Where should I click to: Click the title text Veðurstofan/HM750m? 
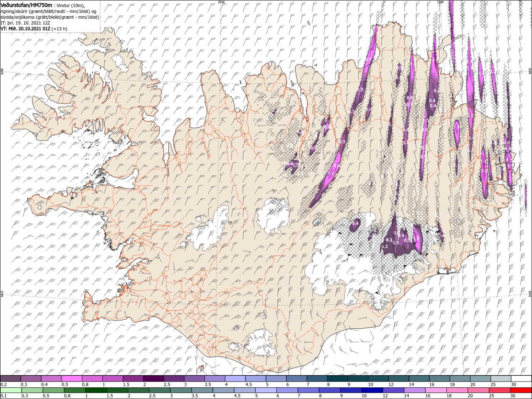pos(26,5)
